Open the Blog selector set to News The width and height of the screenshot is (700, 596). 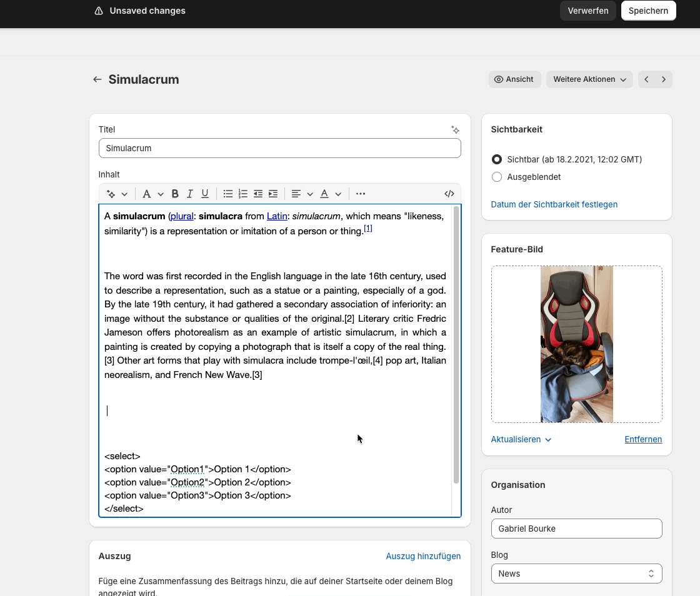pos(576,574)
